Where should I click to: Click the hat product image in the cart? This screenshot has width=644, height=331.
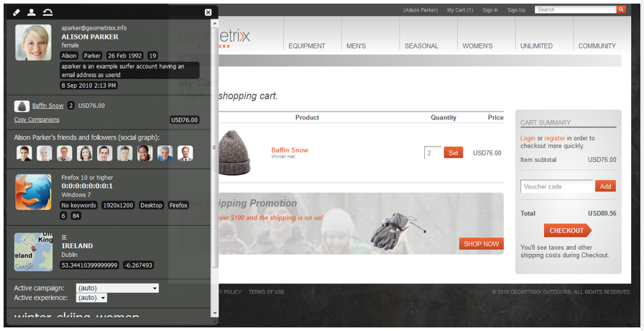(234, 152)
